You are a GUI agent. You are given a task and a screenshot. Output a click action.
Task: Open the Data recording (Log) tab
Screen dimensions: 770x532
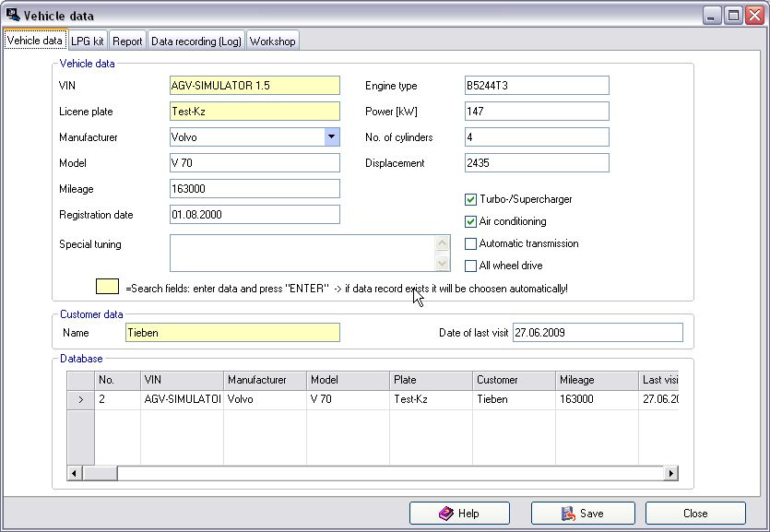click(195, 41)
